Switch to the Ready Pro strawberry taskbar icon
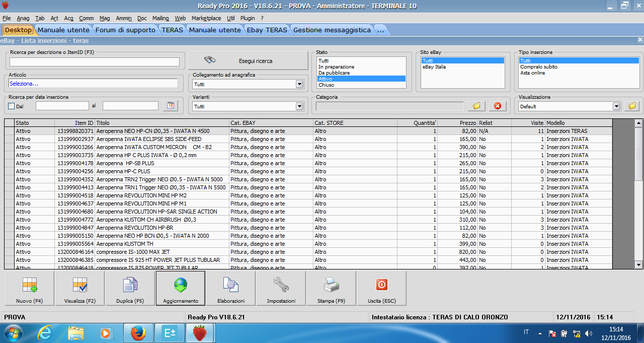 click(x=200, y=333)
